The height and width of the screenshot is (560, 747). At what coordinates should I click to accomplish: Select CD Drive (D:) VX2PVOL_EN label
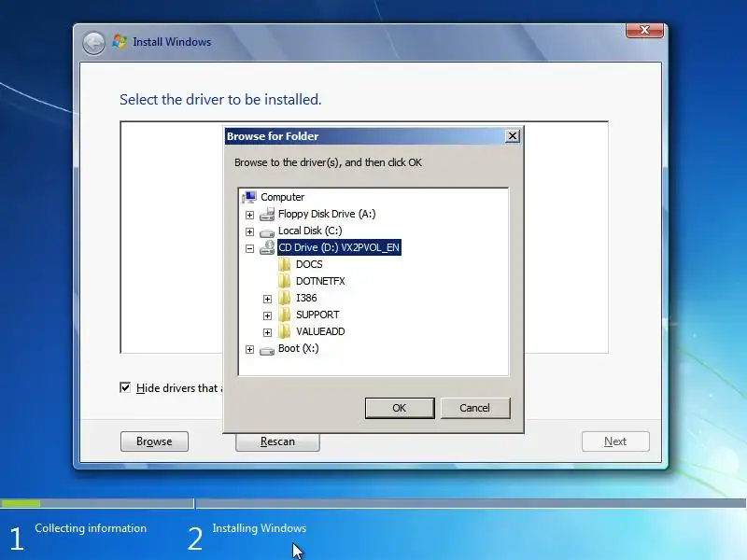click(339, 247)
